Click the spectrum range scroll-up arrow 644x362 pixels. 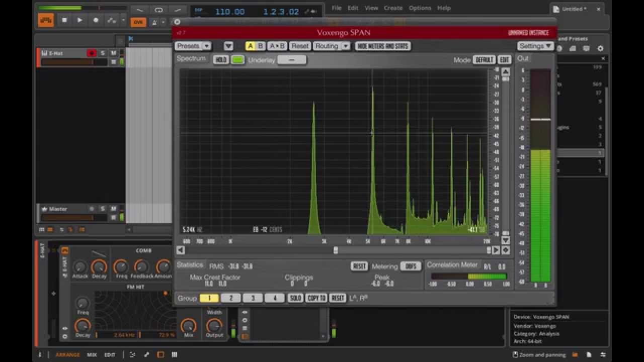(x=506, y=72)
